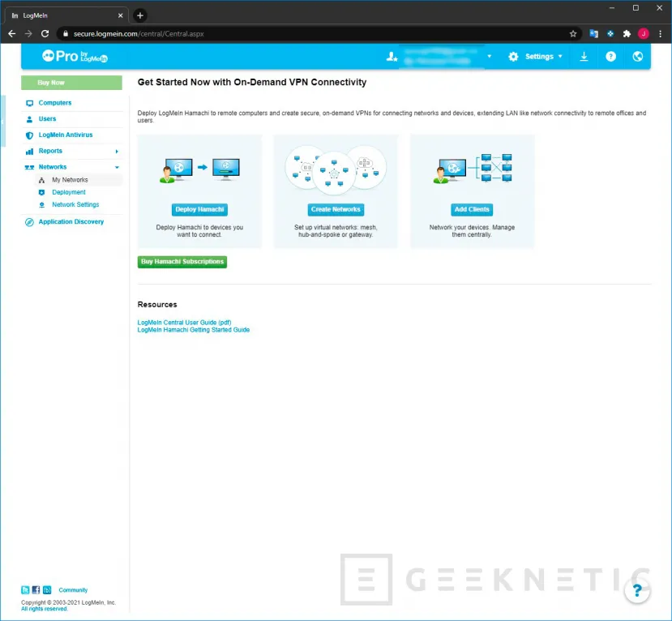The width and height of the screenshot is (672, 621).
Task: Click the user profile icon in header
Action: (x=392, y=57)
